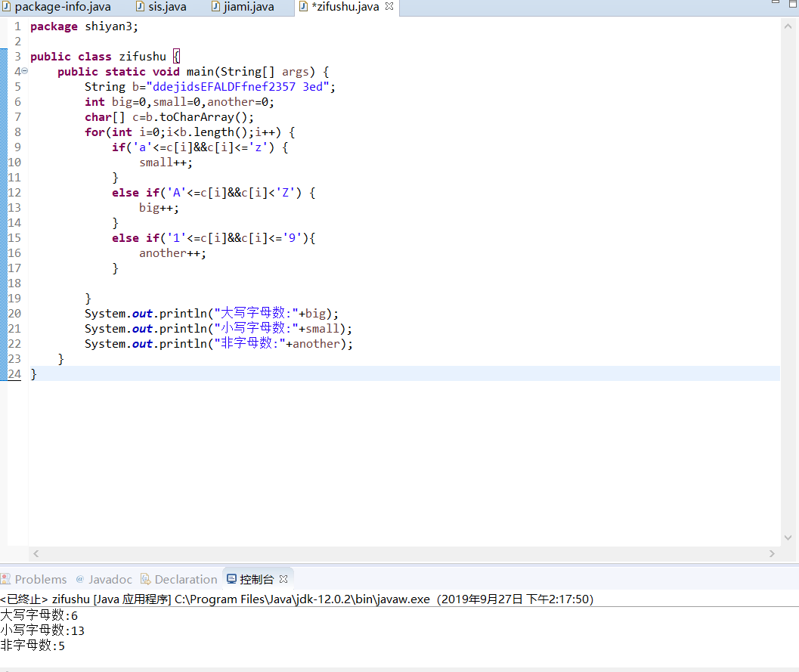The height and width of the screenshot is (672, 799).
Task: Click the console output '大写字母数:6'
Action: 39,615
